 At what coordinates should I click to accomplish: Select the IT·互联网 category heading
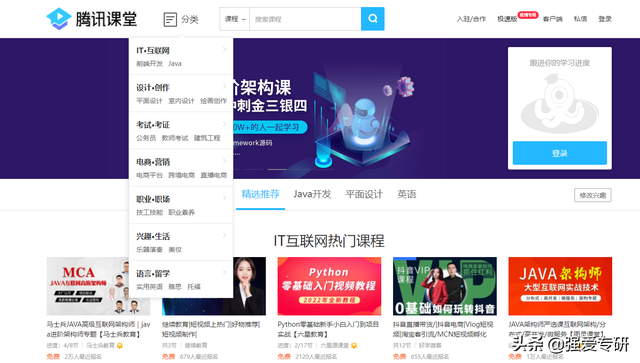[x=153, y=51]
